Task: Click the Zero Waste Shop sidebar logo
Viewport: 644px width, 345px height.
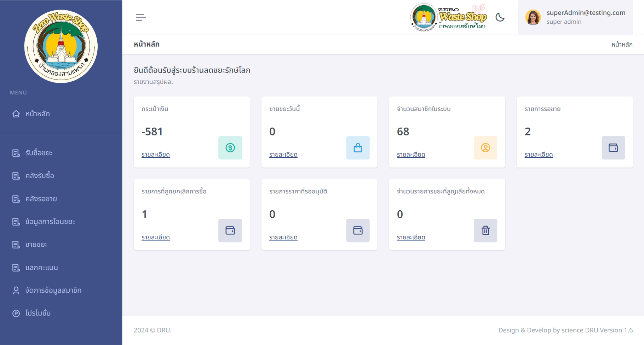Action: pyautogui.click(x=61, y=46)
